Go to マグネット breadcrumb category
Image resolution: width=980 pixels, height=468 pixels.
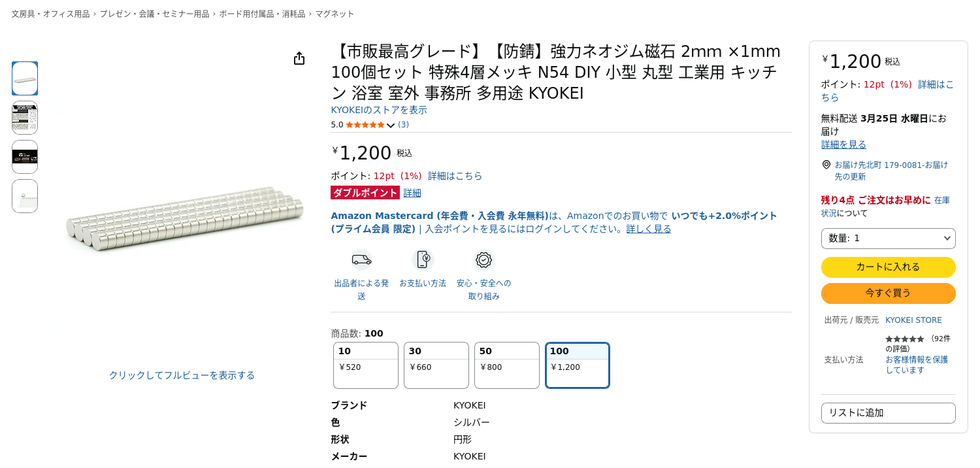[x=335, y=14]
